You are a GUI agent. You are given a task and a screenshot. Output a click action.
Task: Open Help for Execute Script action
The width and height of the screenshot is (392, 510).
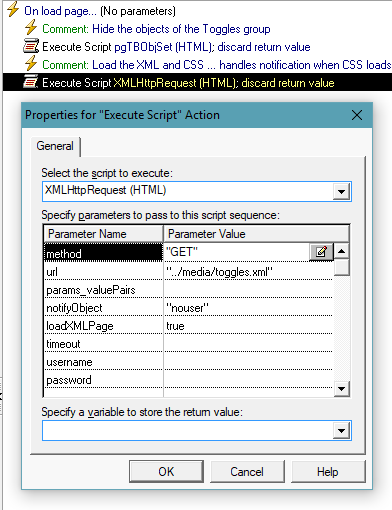(328, 472)
